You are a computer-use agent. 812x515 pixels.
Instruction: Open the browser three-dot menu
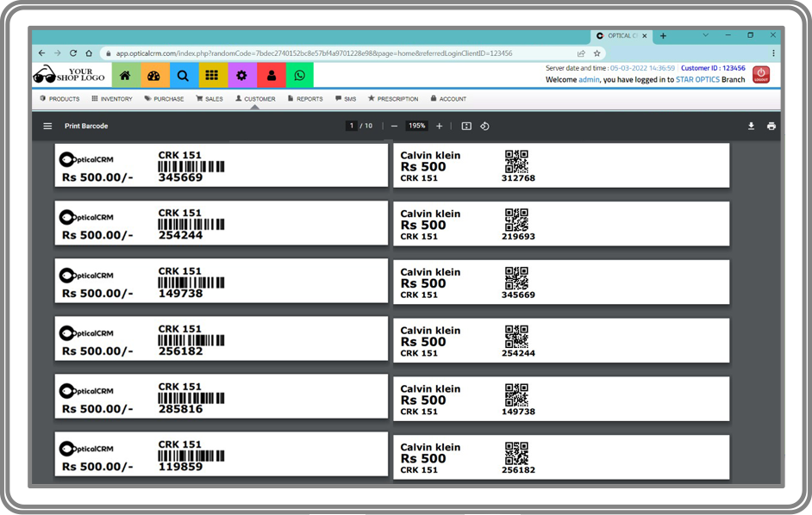773,53
